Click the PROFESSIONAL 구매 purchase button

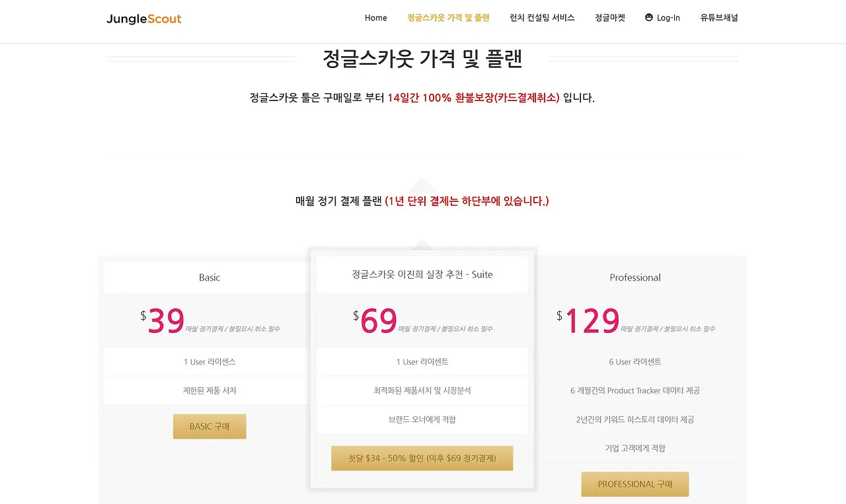(x=634, y=484)
